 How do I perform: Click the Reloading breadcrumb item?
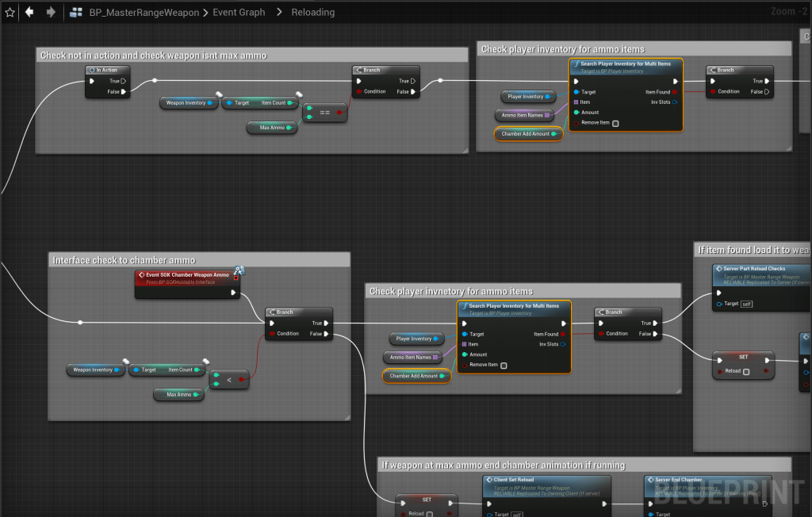coord(312,13)
